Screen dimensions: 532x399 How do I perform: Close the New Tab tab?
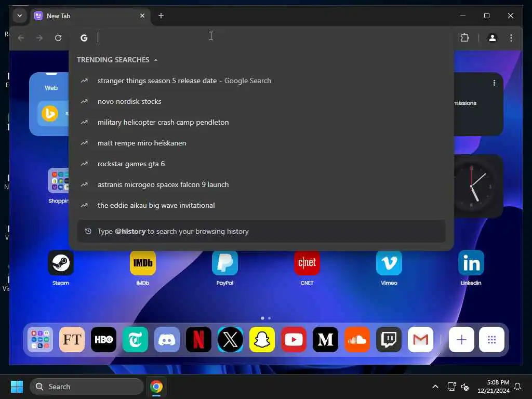click(142, 16)
